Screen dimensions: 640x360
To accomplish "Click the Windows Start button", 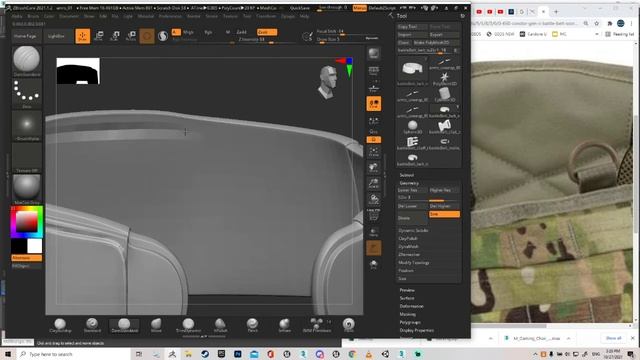I will 8,354.
